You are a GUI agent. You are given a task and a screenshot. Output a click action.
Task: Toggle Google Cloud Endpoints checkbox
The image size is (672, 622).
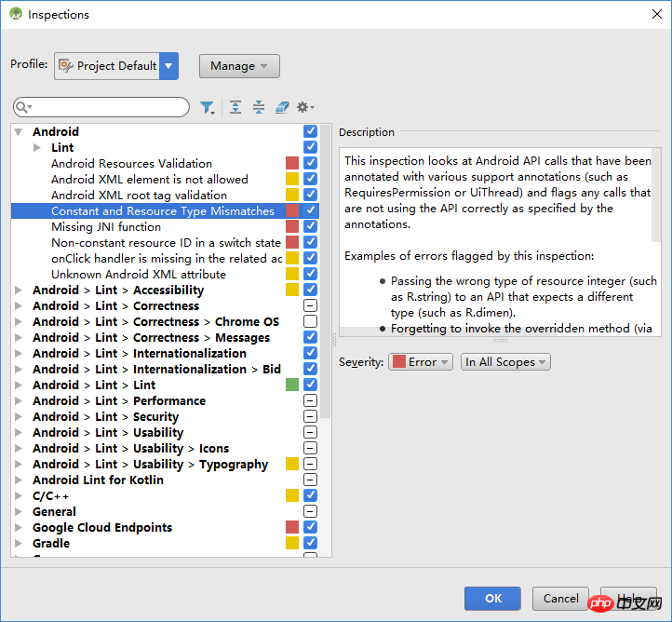(x=310, y=527)
